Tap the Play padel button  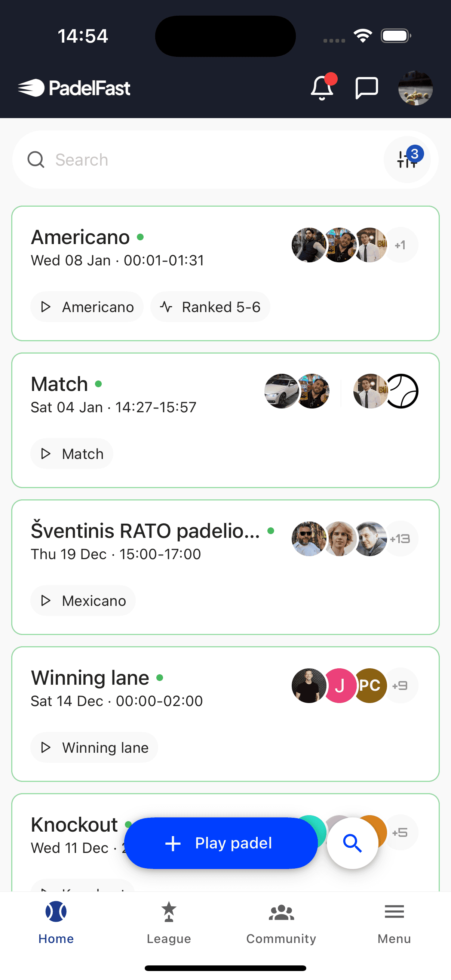click(221, 843)
